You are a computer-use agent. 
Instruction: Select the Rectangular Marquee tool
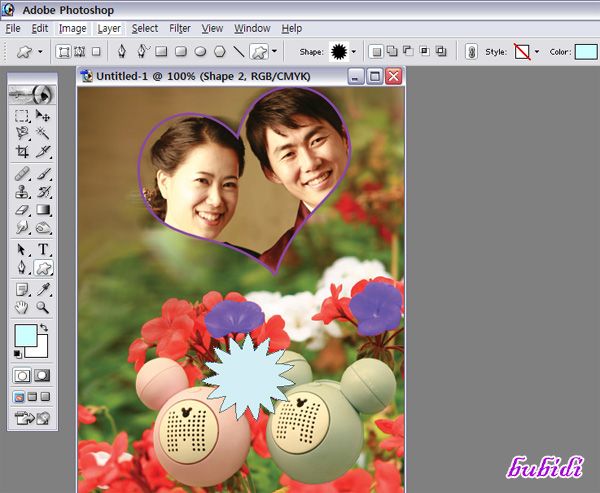click(x=22, y=116)
